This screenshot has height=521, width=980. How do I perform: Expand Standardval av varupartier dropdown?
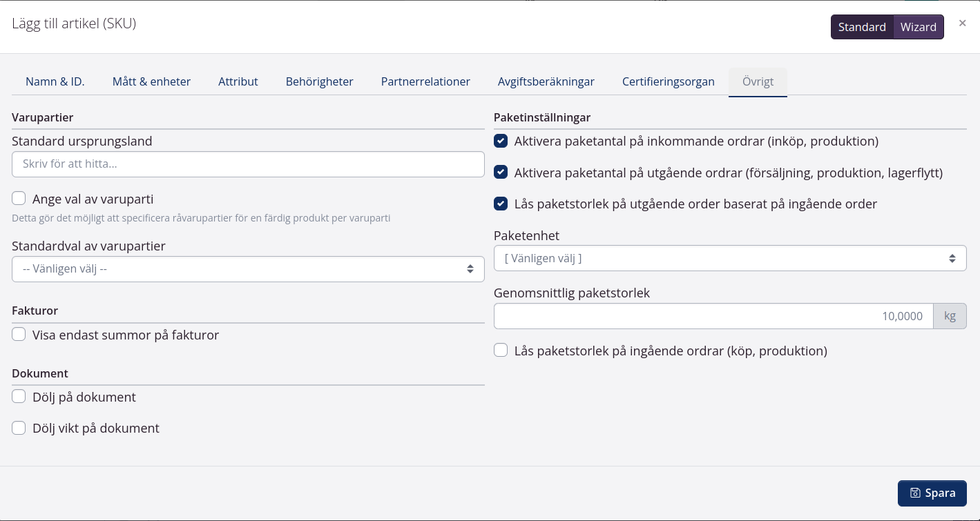tap(248, 269)
